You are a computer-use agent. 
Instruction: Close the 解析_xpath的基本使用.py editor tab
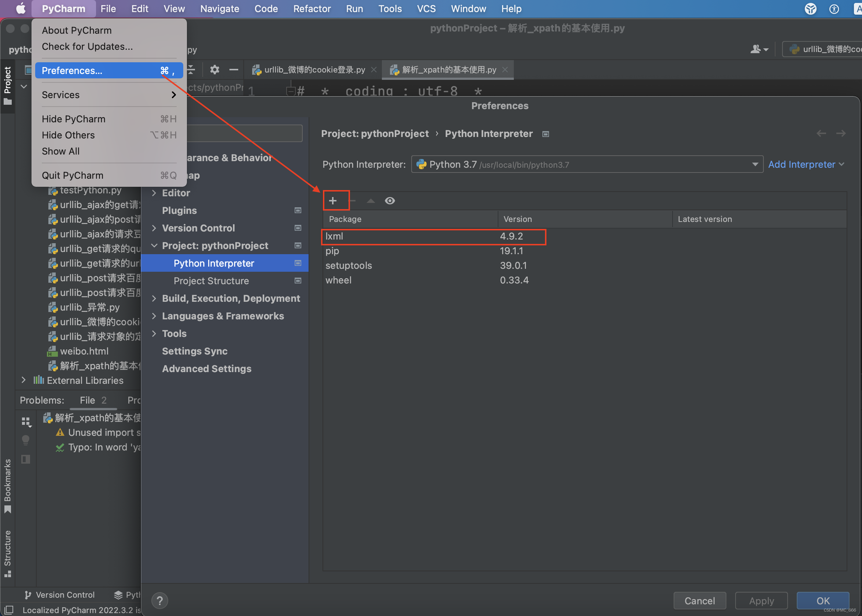pyautogui.click(x=505, y=70)
